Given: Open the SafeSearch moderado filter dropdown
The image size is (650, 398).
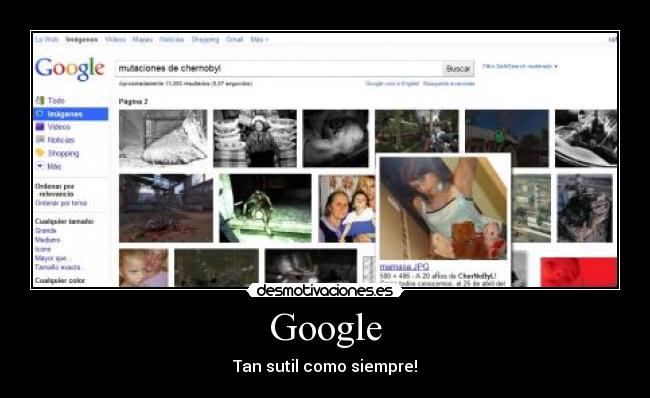Looking at the screenshot, I should (520, 66).
